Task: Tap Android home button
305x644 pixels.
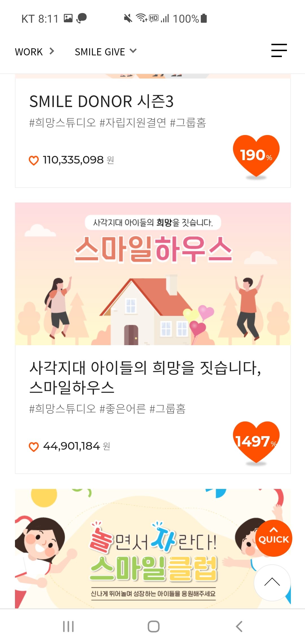Action: click(x=153, y=626)
